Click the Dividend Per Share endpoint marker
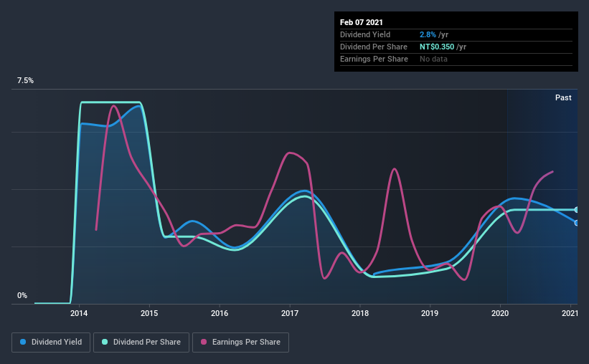The width and height of the screenshot is (589, 364). coord(576,210)
